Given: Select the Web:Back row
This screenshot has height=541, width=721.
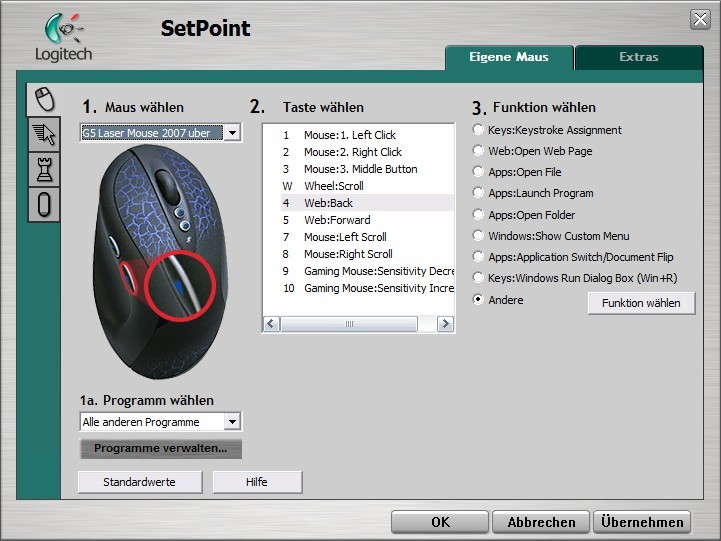Looking at the screenshot, I should (367, 203).
